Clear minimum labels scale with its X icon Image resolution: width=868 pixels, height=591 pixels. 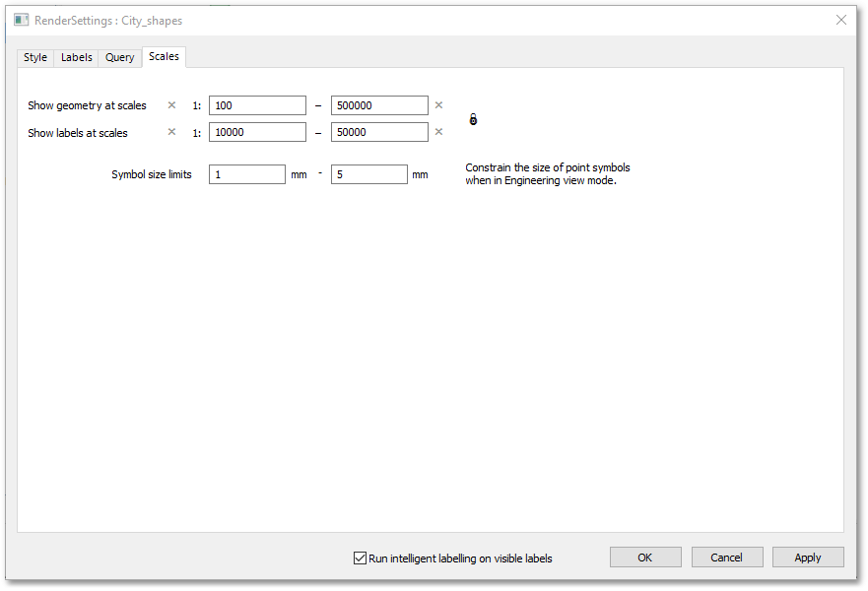point(171,132)
